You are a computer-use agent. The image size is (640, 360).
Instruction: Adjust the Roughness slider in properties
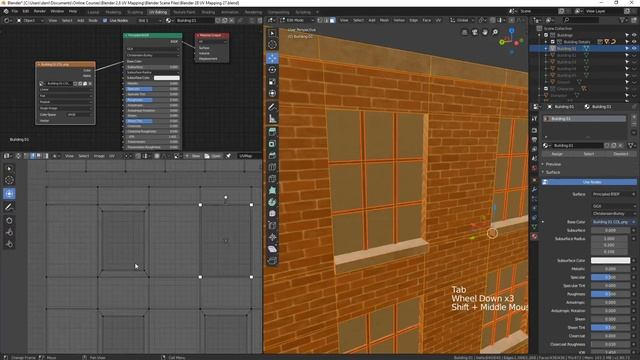[x=611, y=294]
